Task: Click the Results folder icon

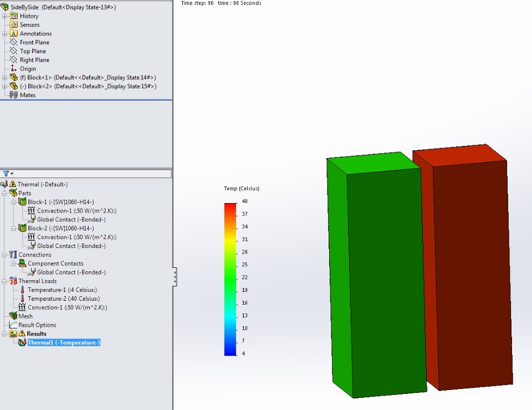Action: (x=13, y=333)
